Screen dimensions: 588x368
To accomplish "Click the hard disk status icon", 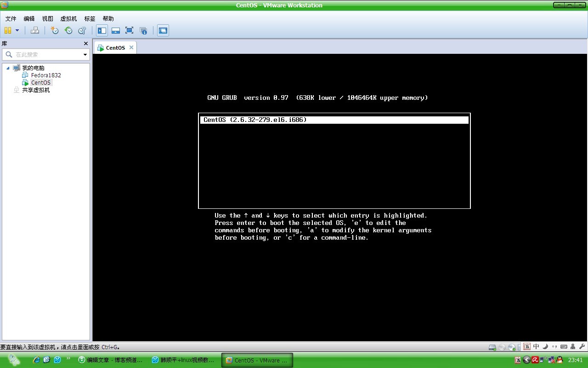I will click(492, 347).
